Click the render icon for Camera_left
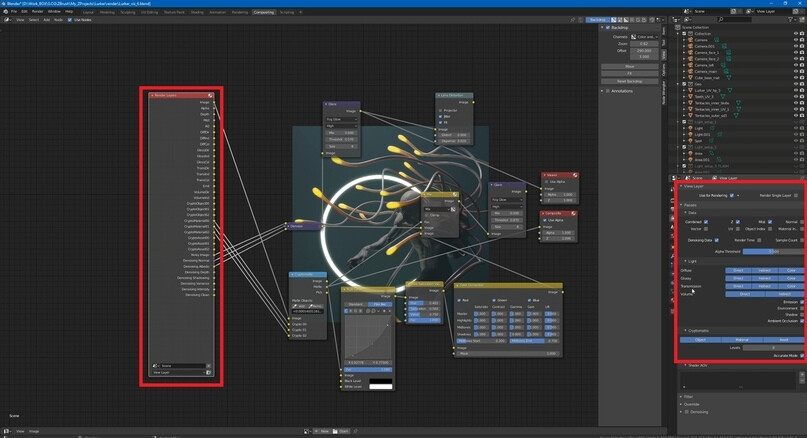 [803, 65]
